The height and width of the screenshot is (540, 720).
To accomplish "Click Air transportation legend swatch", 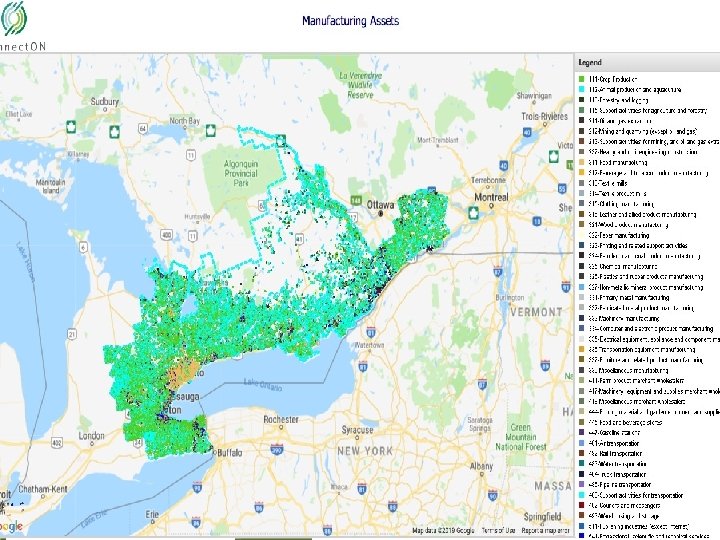I will (x=582, y=443).
